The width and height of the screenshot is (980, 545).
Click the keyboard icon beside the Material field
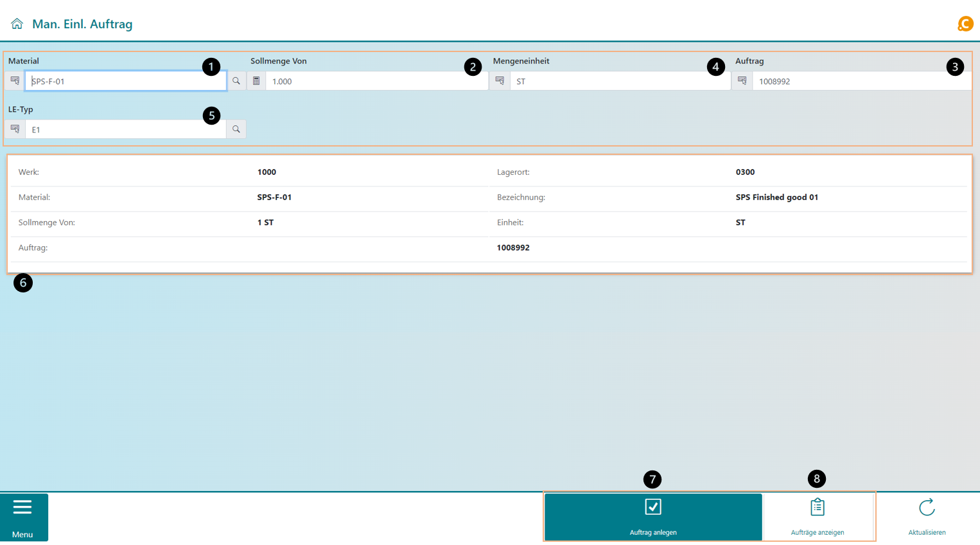(15, 81)
